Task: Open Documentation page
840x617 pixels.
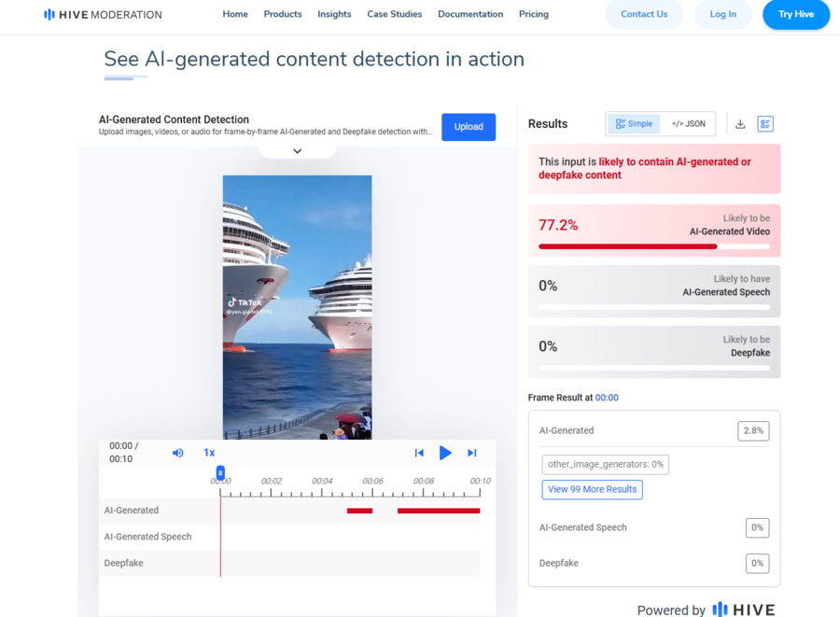Action: (x=470, y=14)
